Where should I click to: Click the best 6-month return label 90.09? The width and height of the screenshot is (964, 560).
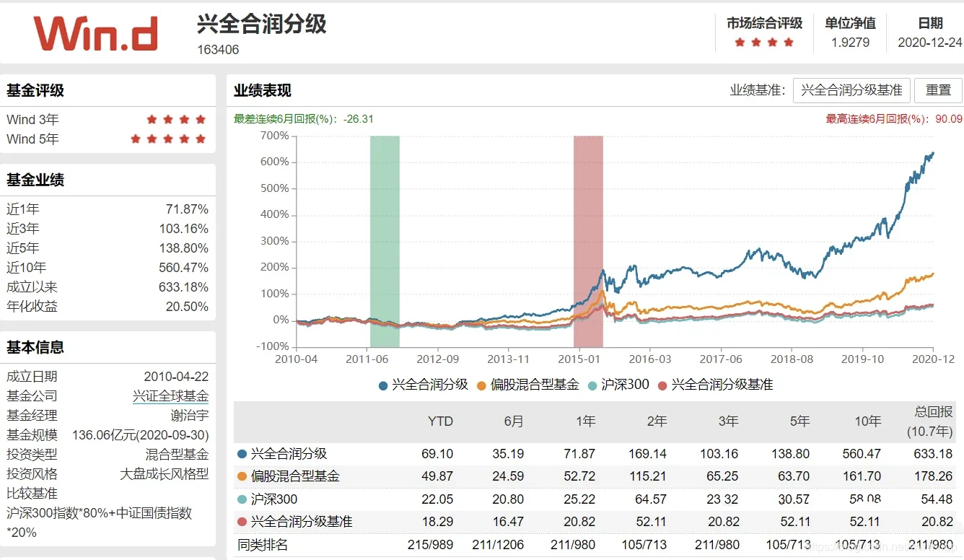point(894,119)
